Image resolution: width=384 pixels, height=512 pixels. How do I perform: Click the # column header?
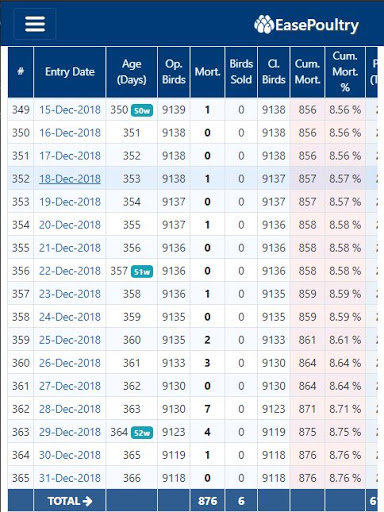point(21,72)
